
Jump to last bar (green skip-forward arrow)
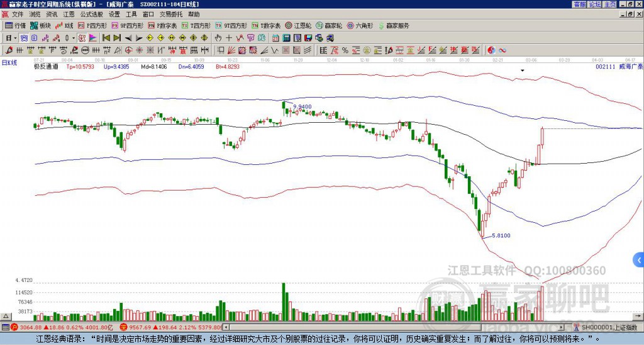coord(117,38)
